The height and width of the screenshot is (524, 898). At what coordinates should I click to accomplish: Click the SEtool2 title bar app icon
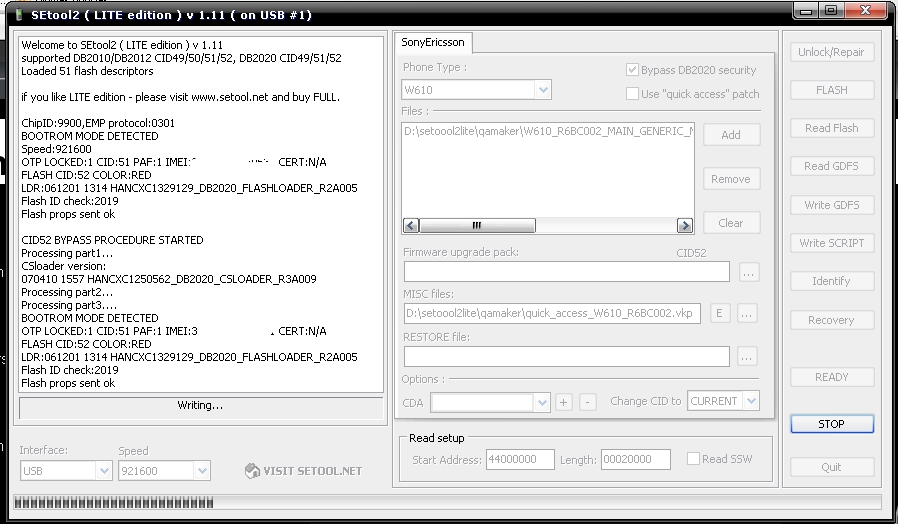pyautogui.click(x=19, y=14)
